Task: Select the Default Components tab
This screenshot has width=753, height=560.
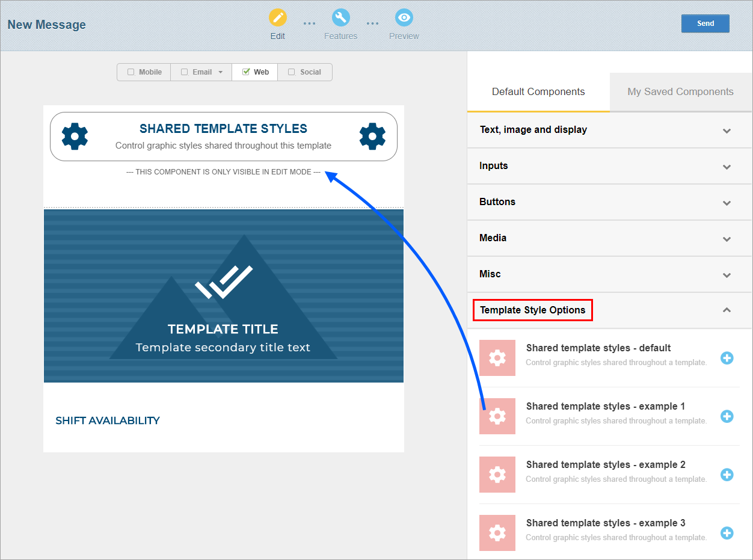Action: 538,92
